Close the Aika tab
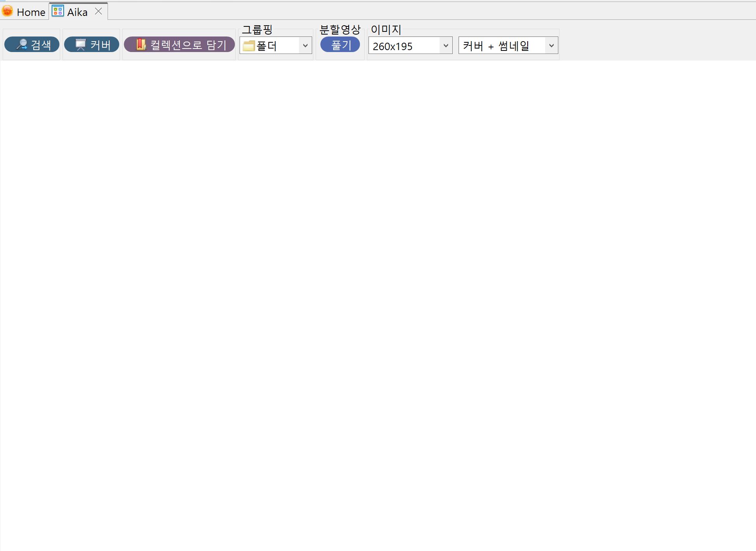This screenshot has height=551, width=756. point(99,11)
